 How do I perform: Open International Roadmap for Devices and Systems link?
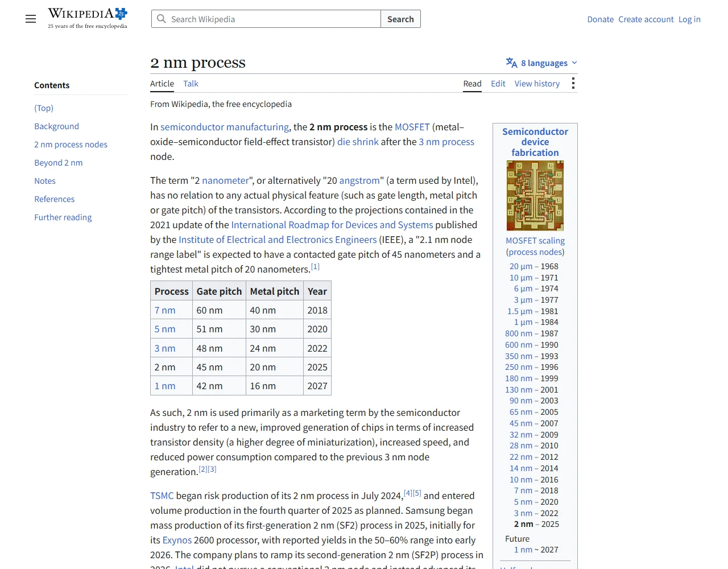point(332,225)
